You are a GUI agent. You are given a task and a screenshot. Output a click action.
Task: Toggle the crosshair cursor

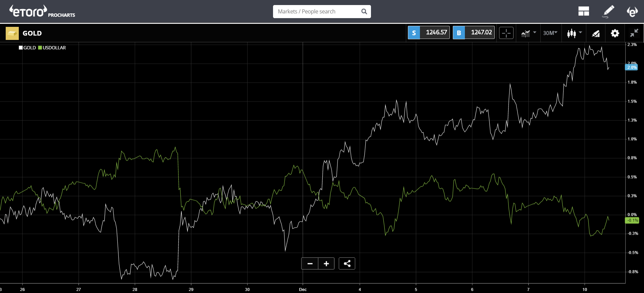[506, 33]
